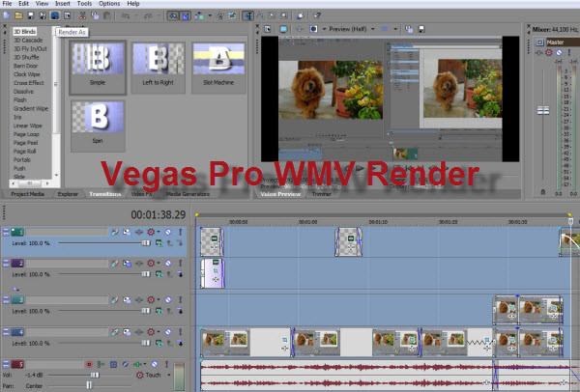The height and width of the screenshot is (392, 580).
Task: Select the Normal Edit tool
Action: 247,15
